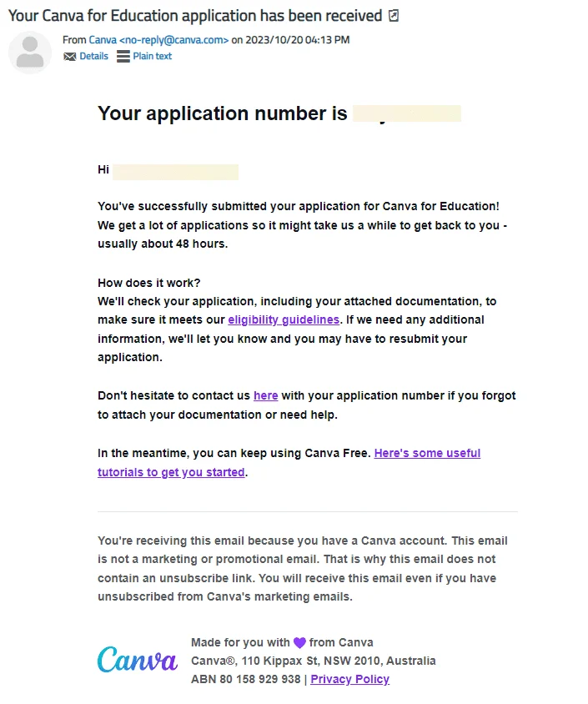The height and width of the screenshot is (704, 588).
Task: Click the Canva sender name
Action: [x=103, y=40]
